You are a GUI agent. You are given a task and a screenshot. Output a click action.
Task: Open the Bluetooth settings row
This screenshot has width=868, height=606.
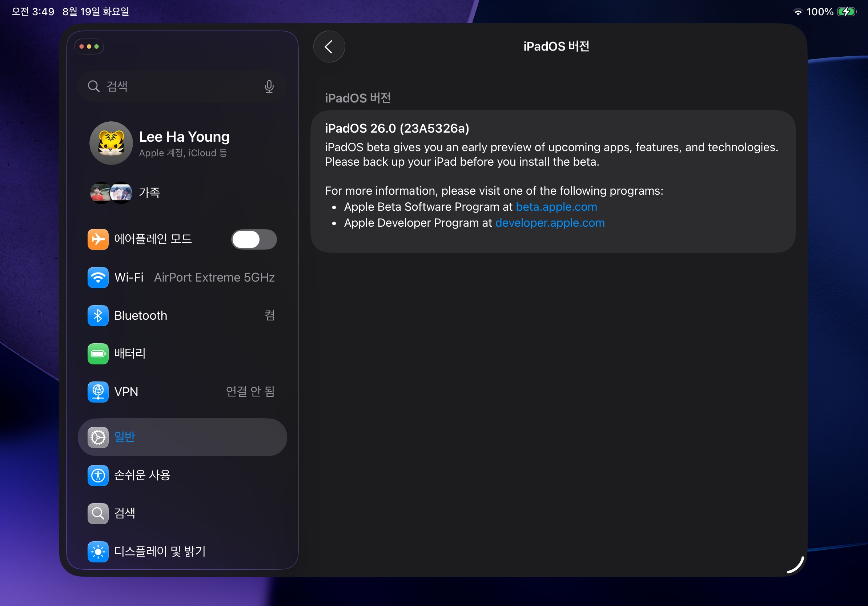coord(182,315)
